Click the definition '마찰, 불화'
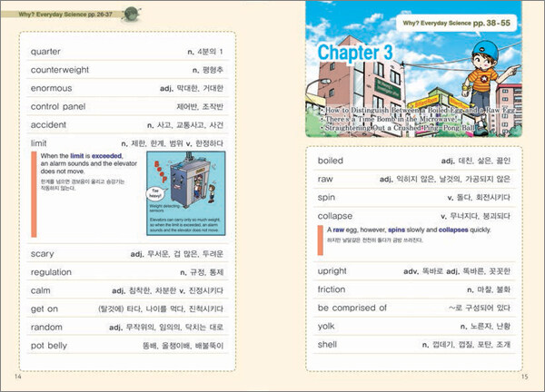Image resolution: width=545 pixels, height=392 pixels. point(493,289)
